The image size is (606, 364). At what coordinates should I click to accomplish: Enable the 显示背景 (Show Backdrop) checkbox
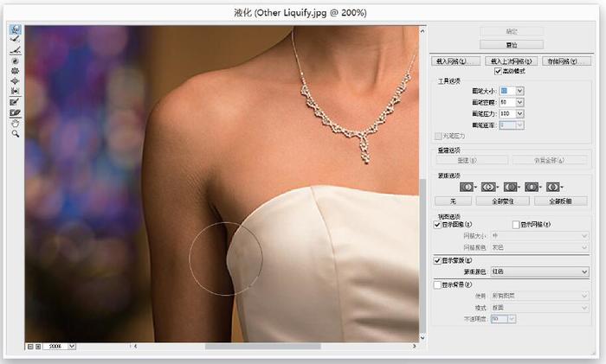[437, 284]
